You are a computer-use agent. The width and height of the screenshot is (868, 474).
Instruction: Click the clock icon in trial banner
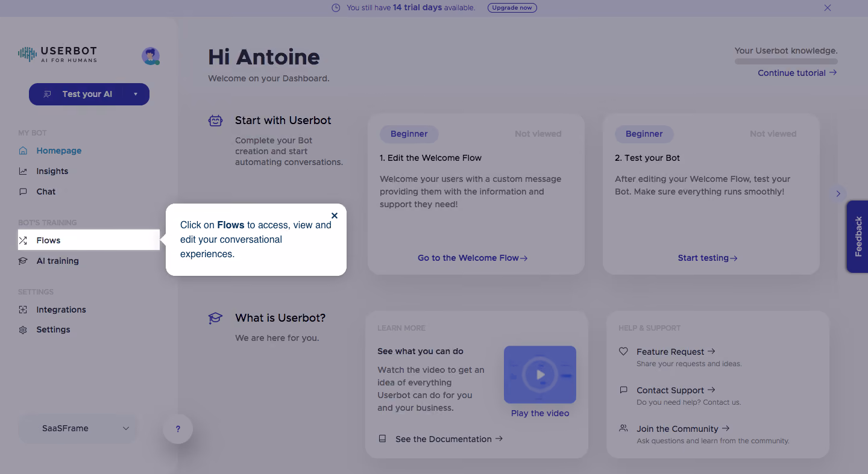[x=336, y=8]
